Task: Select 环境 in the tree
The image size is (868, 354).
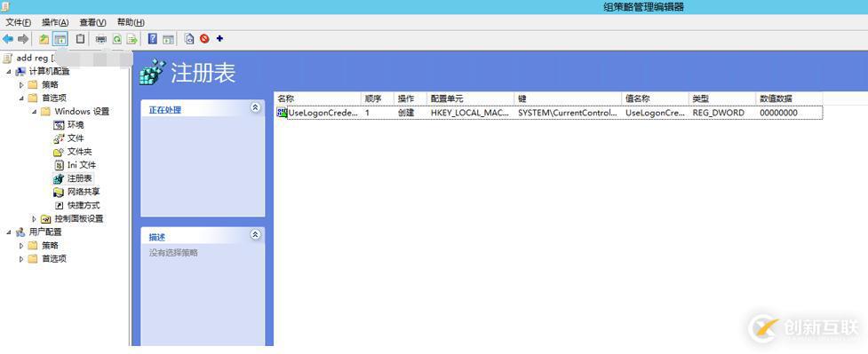Action: (x=76, y=124)
